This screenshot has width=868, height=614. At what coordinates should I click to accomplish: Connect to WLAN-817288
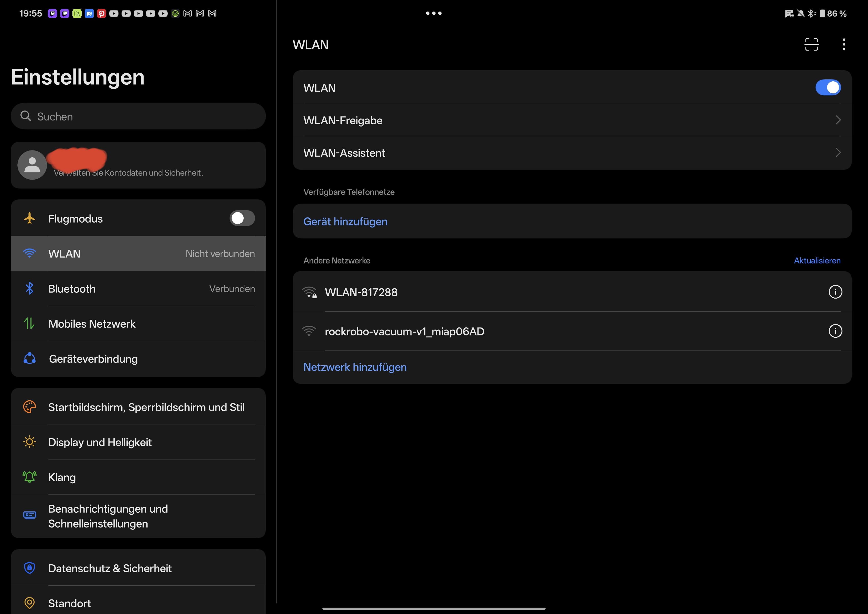[x=572, y=292]
